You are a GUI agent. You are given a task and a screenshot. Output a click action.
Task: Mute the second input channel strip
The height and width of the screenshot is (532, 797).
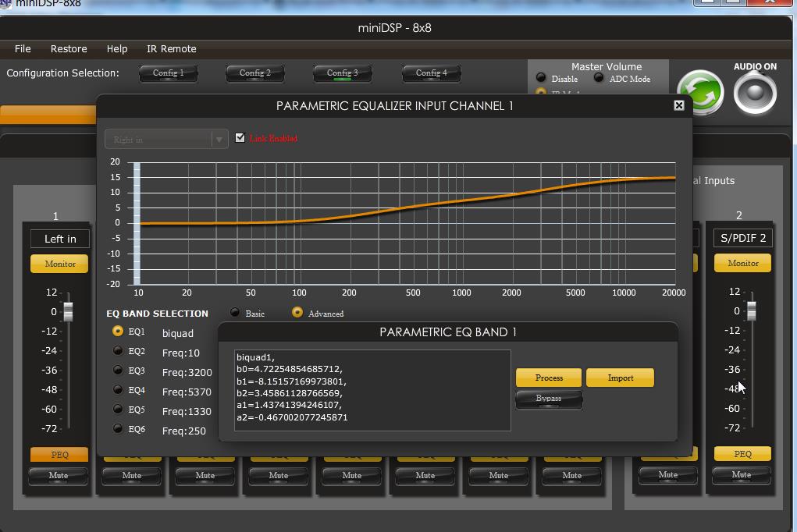(x=132, y=476)
